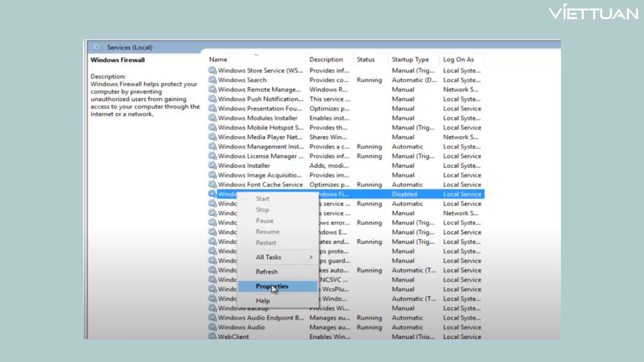
Task: Select the Windows Audio Endpoint Builder row
Action: pyautogui.click(x=261, y=318)
